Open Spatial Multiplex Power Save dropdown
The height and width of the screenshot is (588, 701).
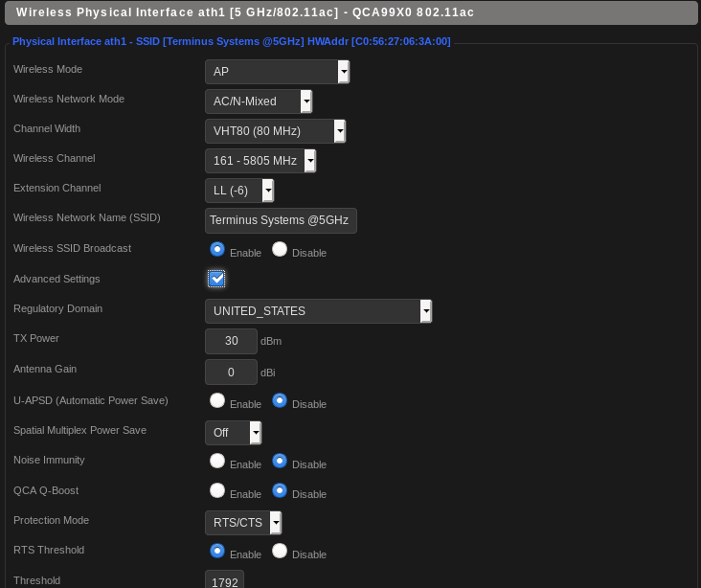233,433
